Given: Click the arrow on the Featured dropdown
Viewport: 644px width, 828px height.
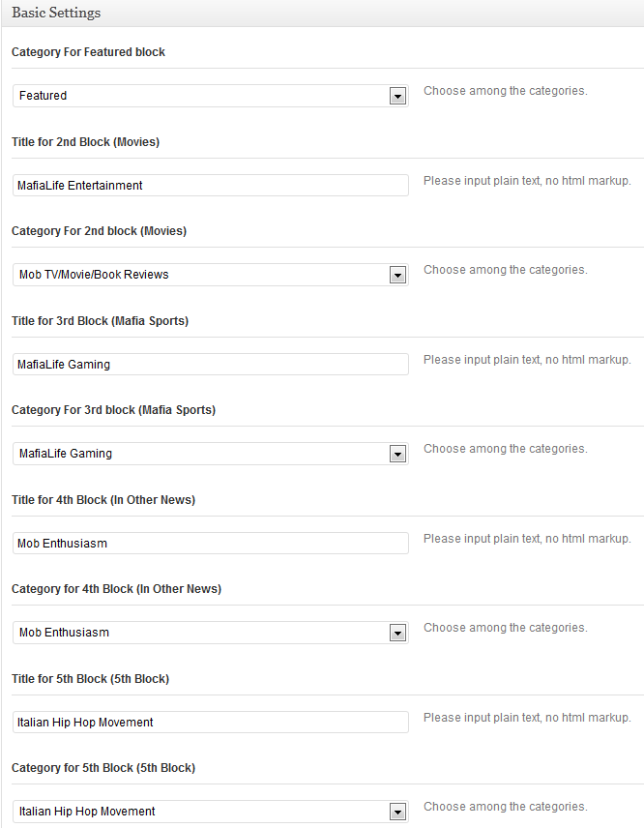Looking at the screenshot, I should tap(397, 96).
